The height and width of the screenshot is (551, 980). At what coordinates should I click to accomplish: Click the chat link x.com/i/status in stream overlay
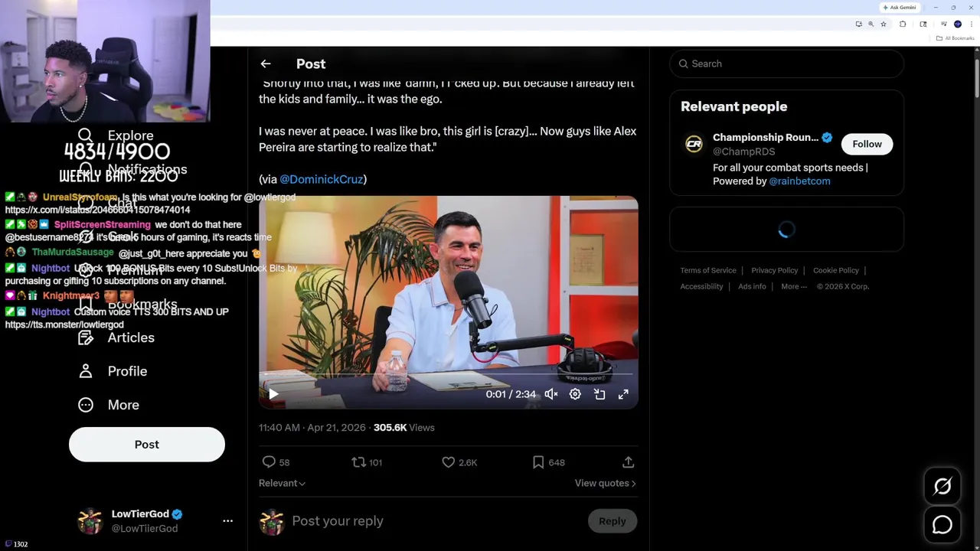97,210
